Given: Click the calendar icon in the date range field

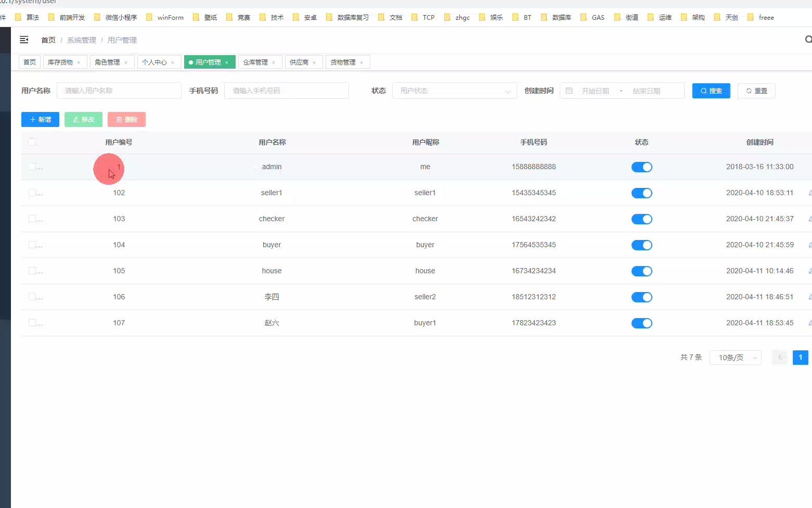Looking at the screenshot, I should [x=569, y=91].
